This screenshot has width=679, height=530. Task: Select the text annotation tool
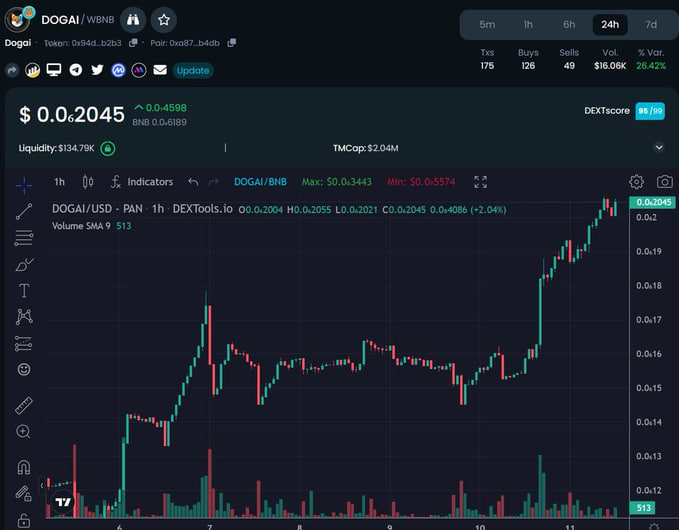pos(24,291)
